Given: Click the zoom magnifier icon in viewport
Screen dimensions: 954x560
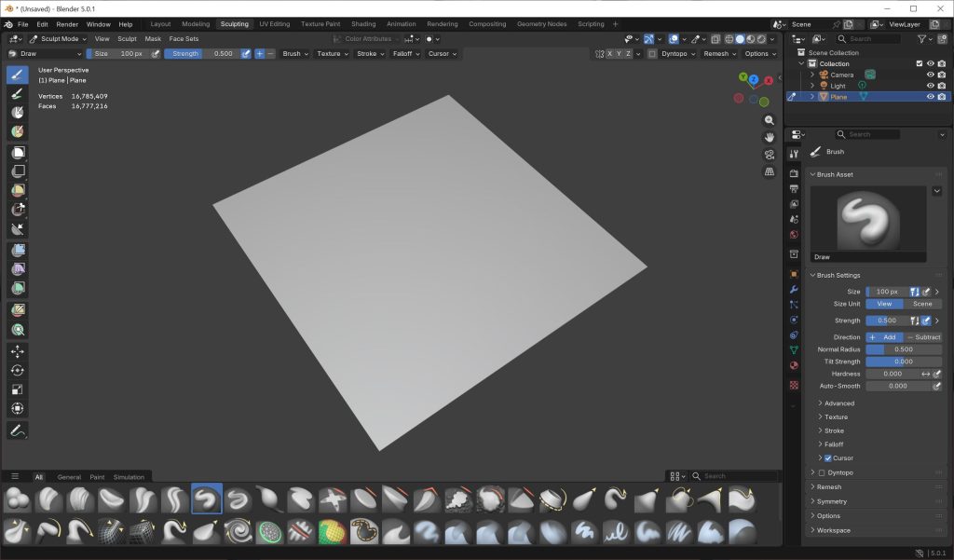Looking at the screenshot, I should 770,120.
